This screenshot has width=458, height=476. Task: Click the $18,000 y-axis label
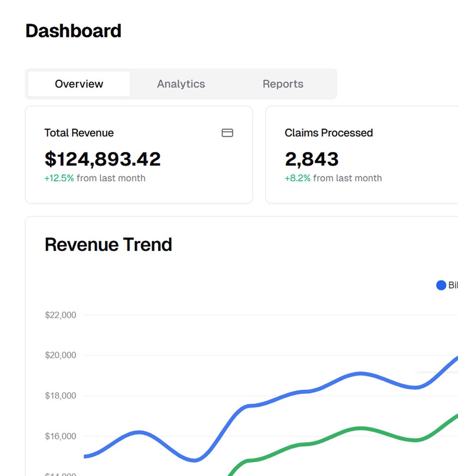(60, 396)
